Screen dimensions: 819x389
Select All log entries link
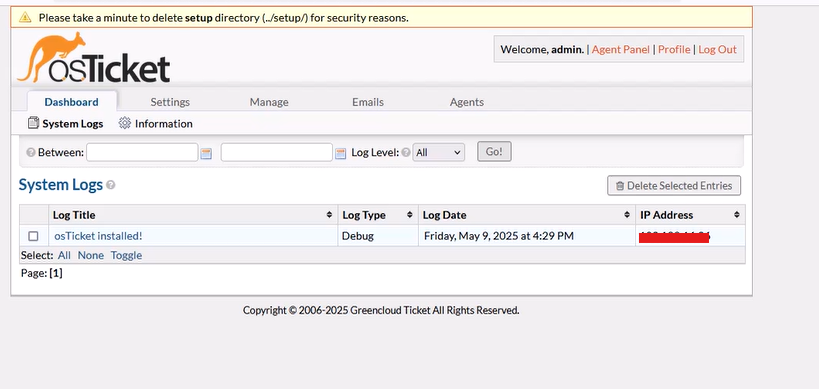point(64,255)
